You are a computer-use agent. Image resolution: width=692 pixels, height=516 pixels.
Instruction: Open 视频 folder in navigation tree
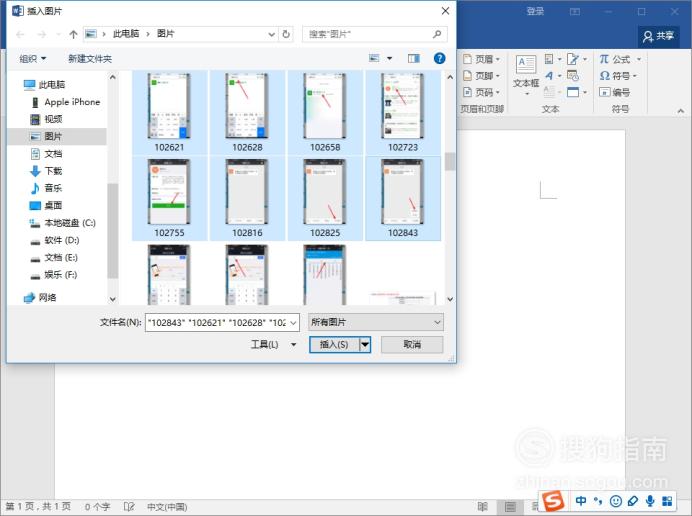pos(46,119)
